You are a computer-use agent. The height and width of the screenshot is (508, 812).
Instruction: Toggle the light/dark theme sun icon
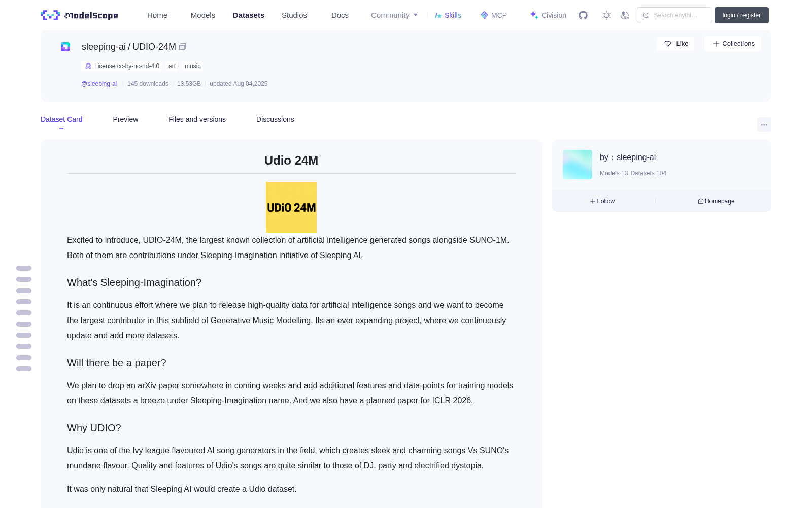click(606, 15)
